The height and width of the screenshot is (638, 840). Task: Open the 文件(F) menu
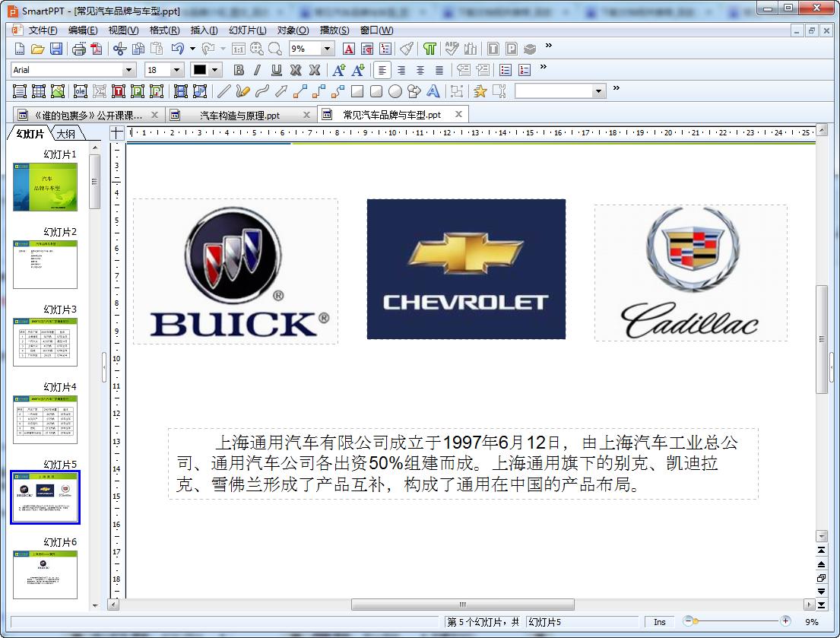coord(43,30)
